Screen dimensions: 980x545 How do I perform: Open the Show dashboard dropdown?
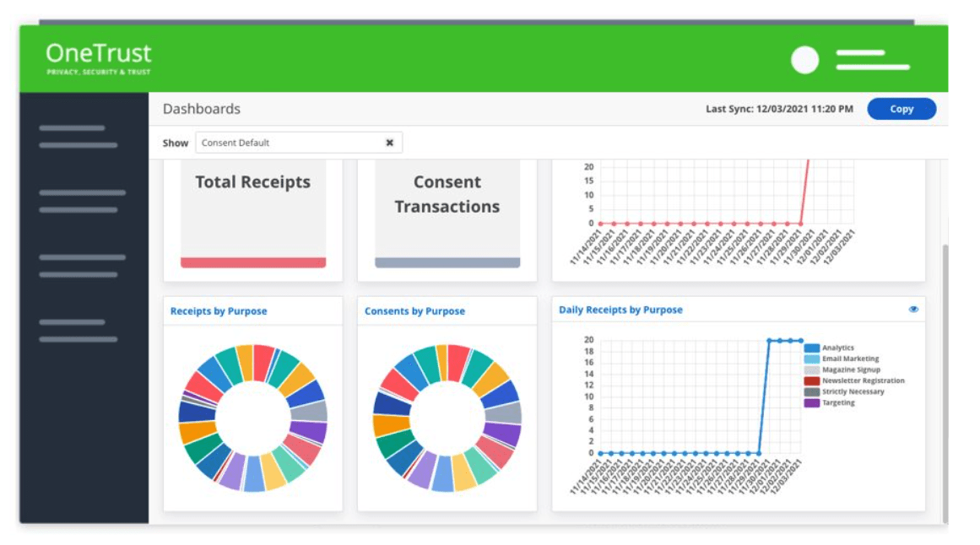291,143
